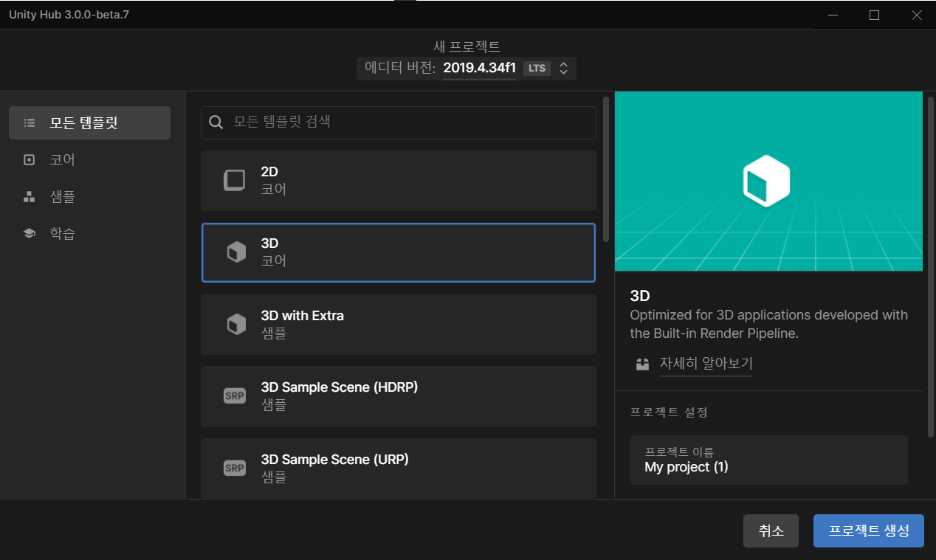
Task: Click the 2019.4.34f1 editor version text
Action: pos(479,69)
